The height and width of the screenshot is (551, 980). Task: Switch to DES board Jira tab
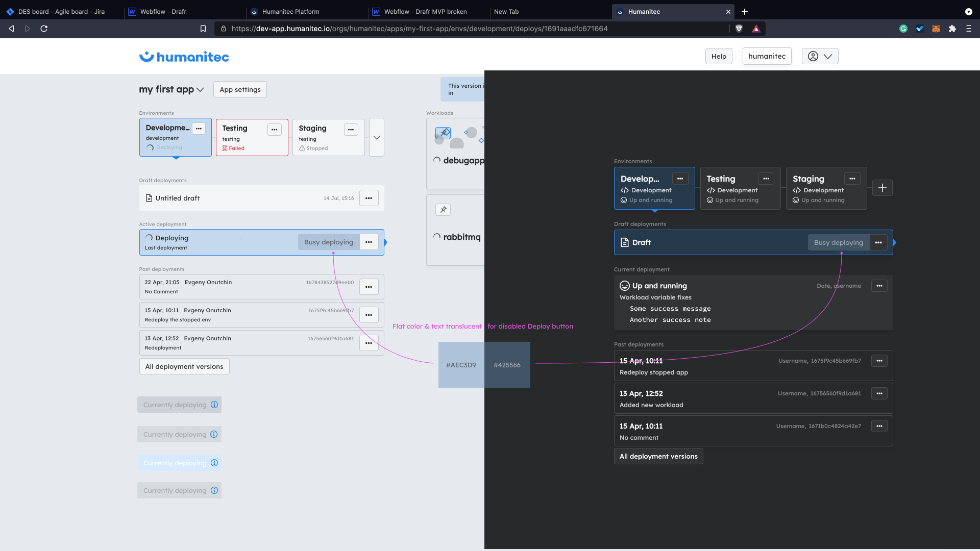click(61, 11)
